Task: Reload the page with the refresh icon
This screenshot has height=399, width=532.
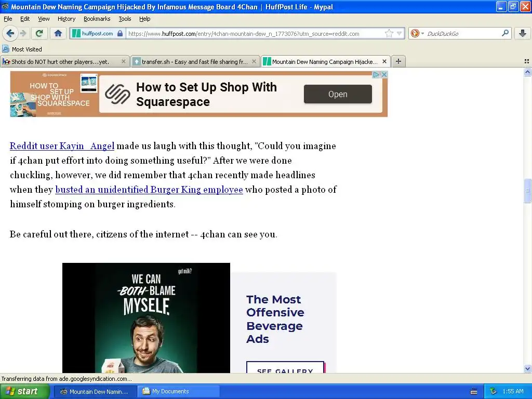Action: (x=39, y=33)
